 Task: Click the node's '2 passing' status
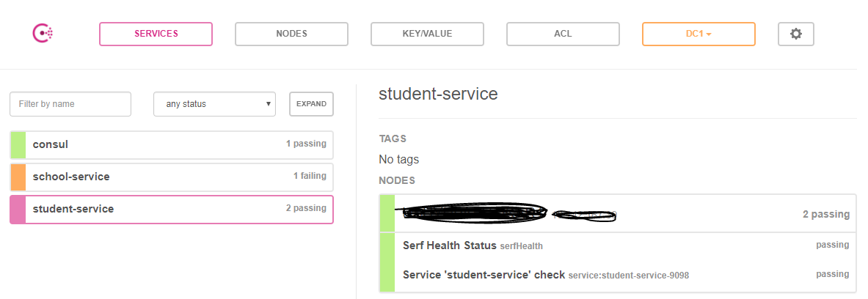(x=825, y=215)
